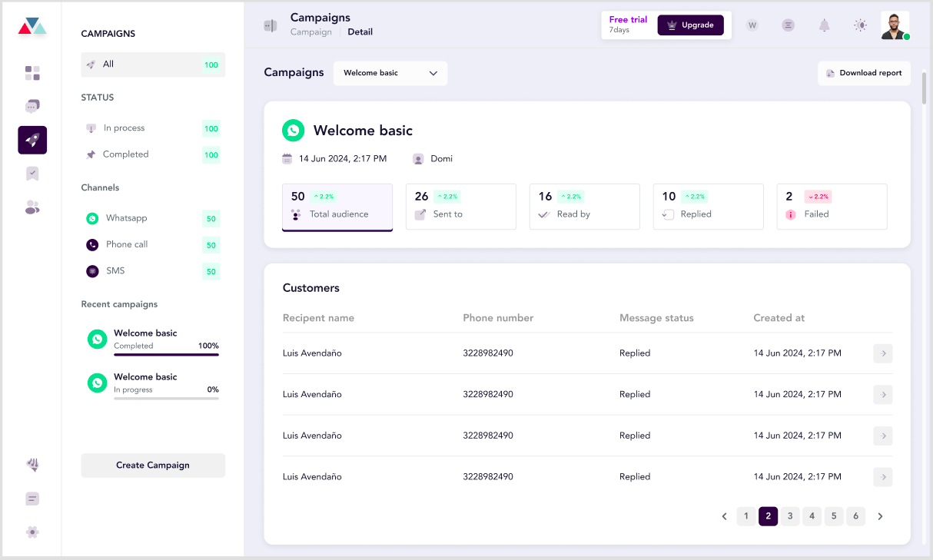Screen dimensions: 933x560
Task: Filter by In process status
Action: point(153,128)
